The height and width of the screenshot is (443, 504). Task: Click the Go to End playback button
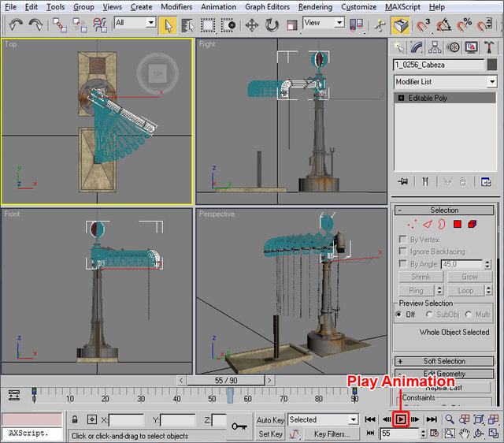click(x=432, y=419)
